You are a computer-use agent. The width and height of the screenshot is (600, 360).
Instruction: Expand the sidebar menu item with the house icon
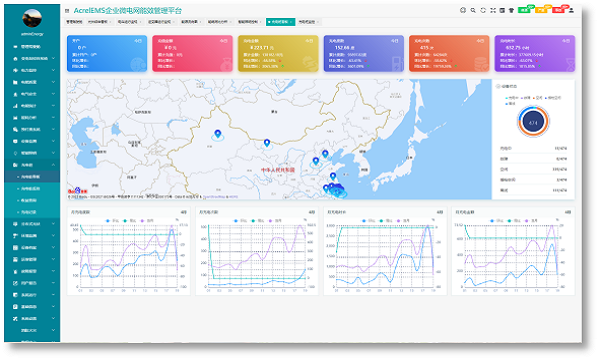pyautogui.click(x=33, y=59)
